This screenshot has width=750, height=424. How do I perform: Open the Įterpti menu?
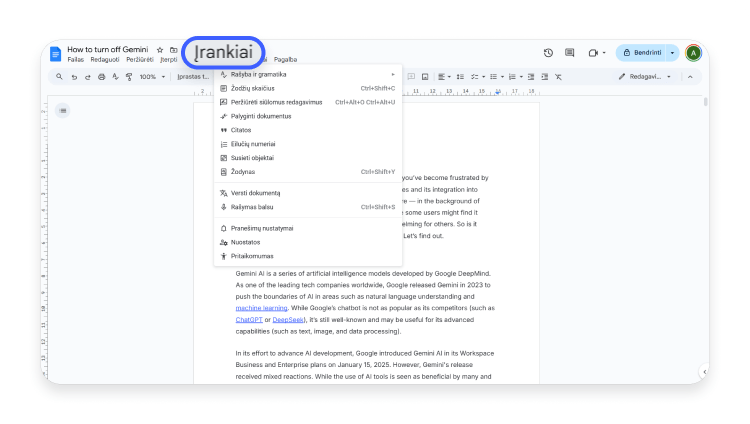168,60
